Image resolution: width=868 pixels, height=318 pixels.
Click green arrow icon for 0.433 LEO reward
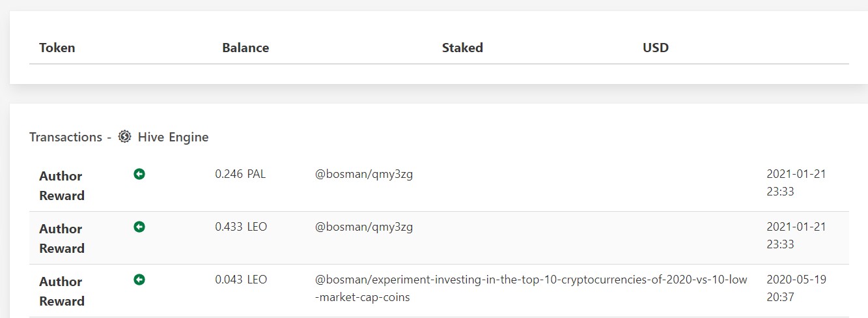click(139, 227)
